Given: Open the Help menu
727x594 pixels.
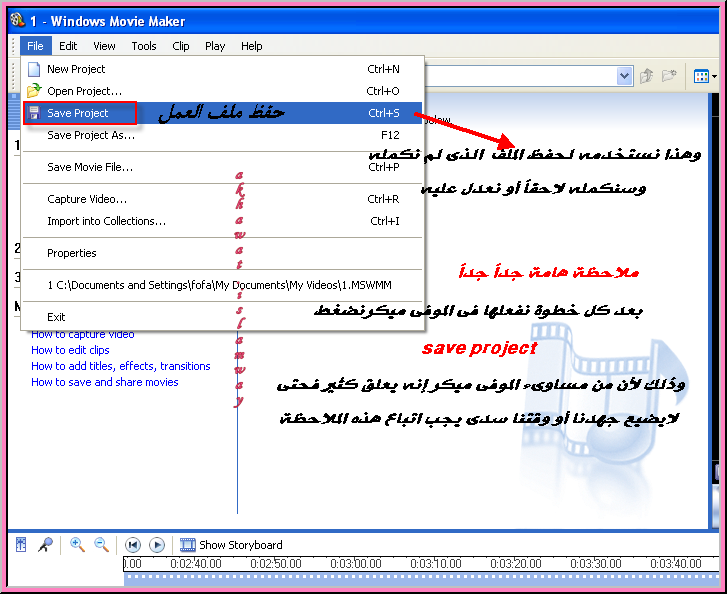Looking at the screenshot, I should click(x=252, y=46).
